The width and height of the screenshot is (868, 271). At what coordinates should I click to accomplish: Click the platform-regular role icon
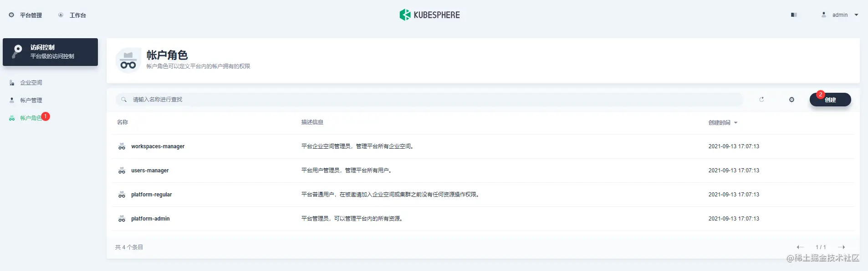click(122, 195)
